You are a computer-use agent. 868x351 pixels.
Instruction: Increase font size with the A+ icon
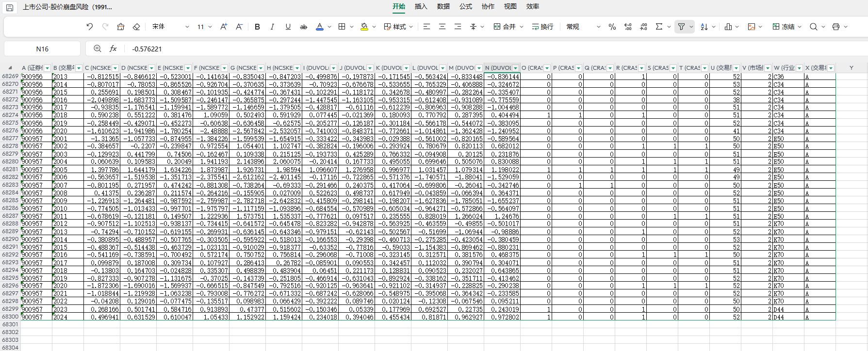click(x=224, y=27)
